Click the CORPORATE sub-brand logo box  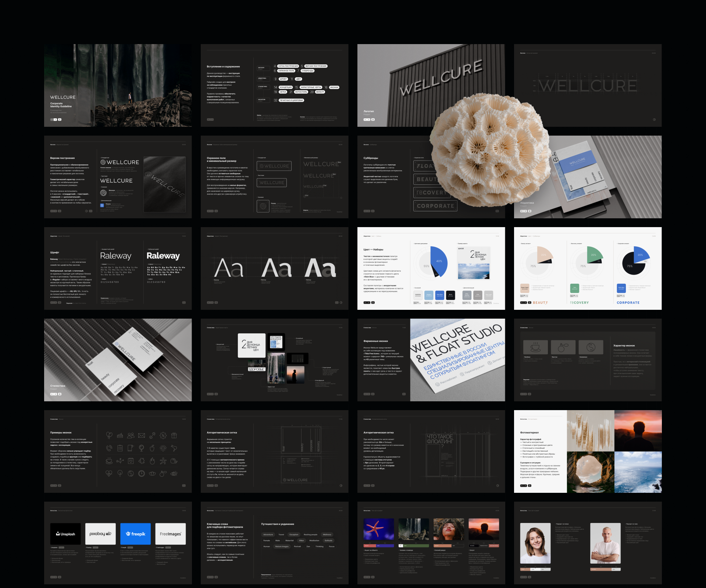(435, 206)
